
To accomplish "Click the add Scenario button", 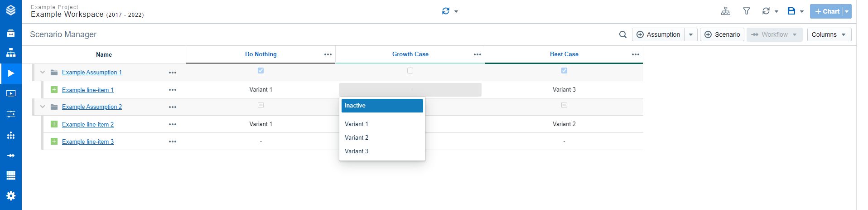I will (x=722, y=34).
